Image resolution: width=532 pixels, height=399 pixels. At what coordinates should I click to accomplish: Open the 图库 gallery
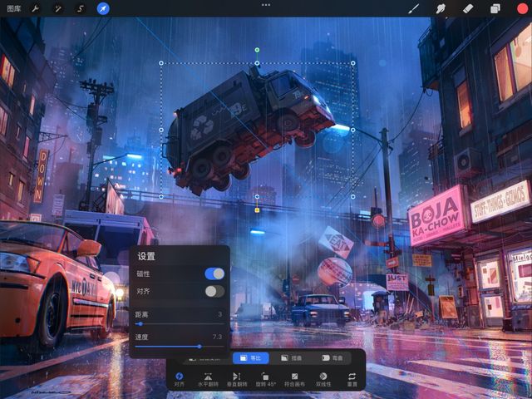click(13, 8)
